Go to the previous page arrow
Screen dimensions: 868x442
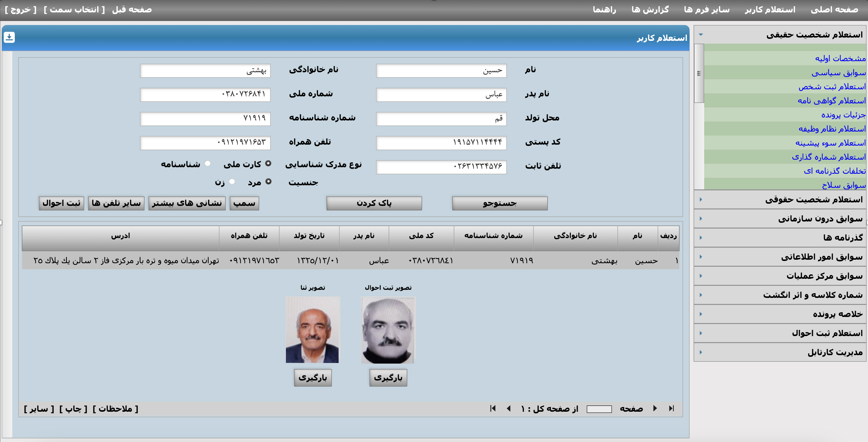[509, 409]
